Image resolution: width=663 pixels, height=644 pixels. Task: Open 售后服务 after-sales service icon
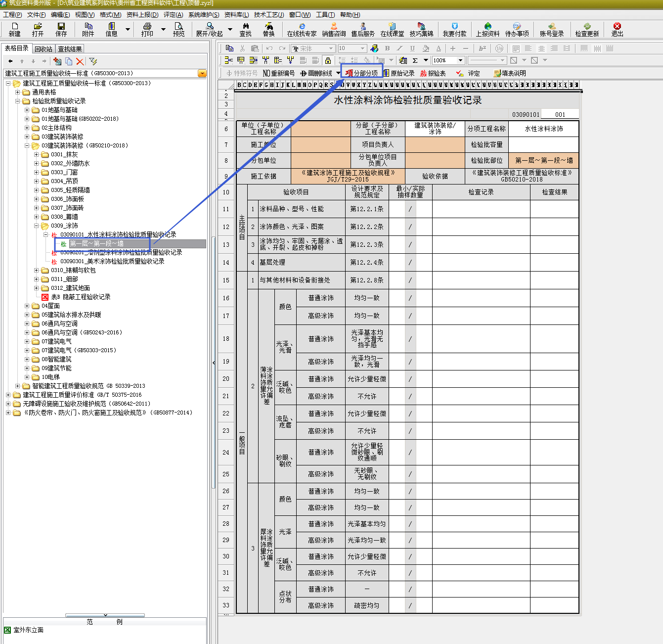pos(363,29)
